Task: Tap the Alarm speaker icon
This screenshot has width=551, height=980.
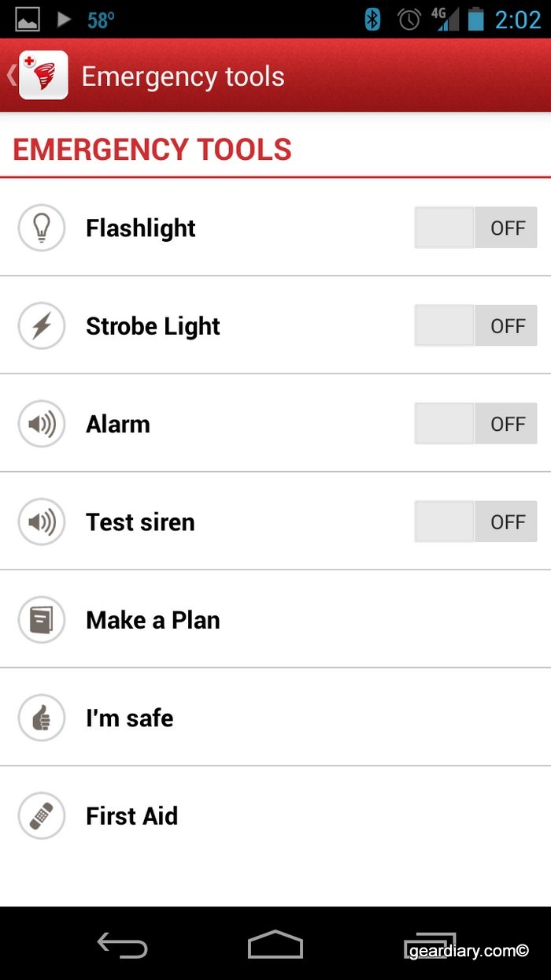Action: (41, 423)
